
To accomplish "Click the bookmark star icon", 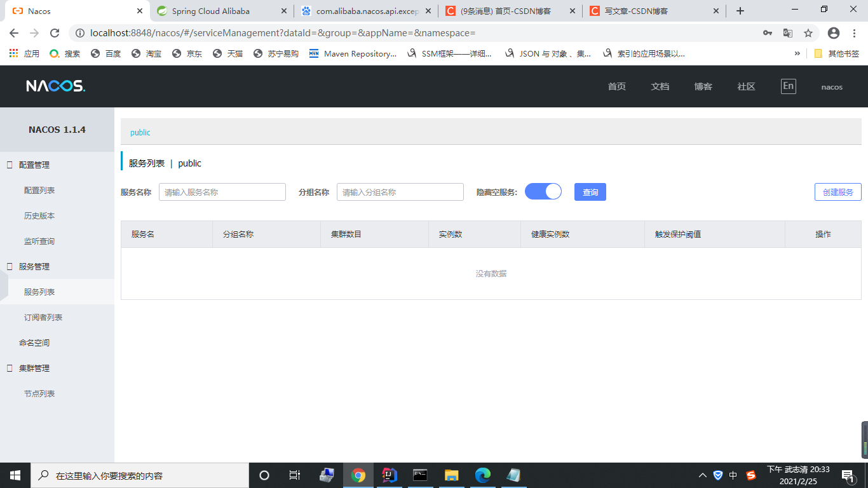I will pos(808,32).
